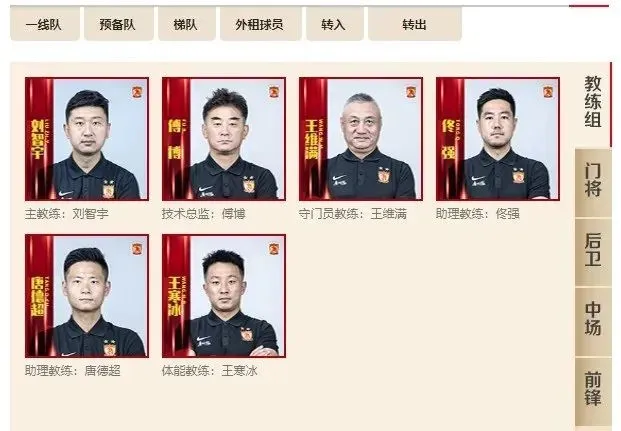Choose 中场 in the side menu
The image size is (621, 431).
[x=593, y=319]
